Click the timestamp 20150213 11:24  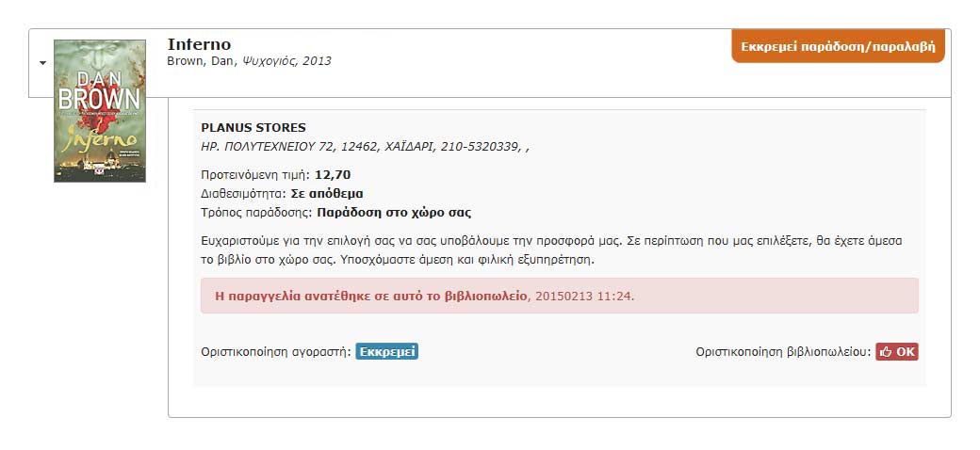tap(584, 296)
